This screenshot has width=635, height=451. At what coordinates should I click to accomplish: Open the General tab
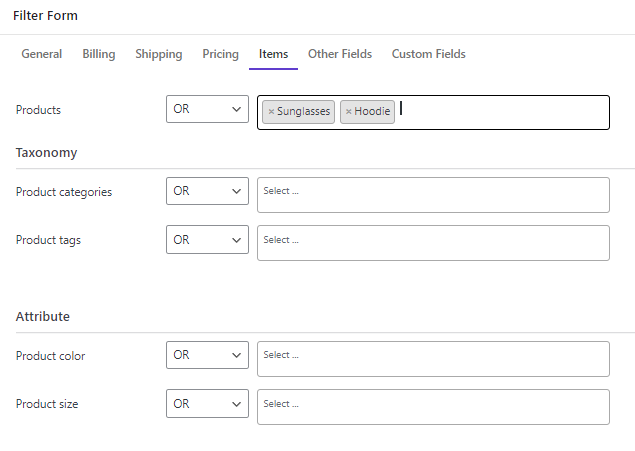[42, 54]
